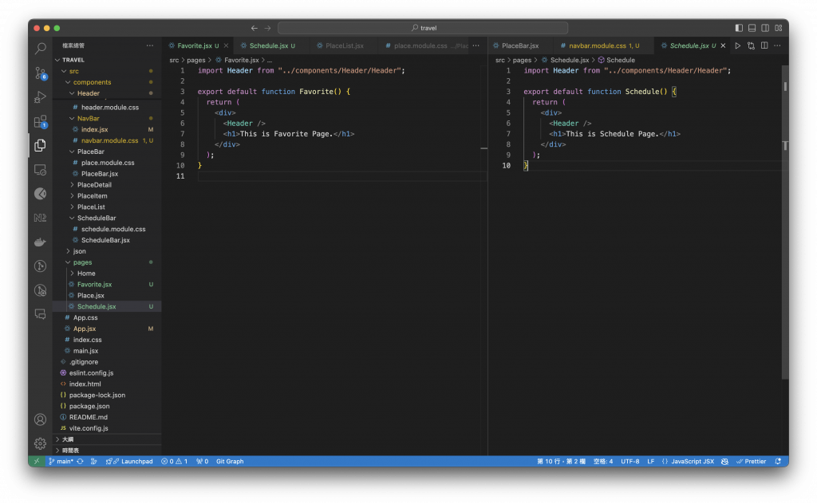
Task: Close Schedule.jsx tab in right group
Action: (x=723, y=45)
